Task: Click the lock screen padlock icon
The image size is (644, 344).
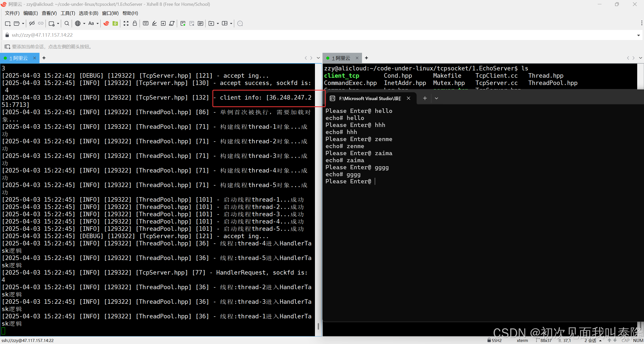Action: point(135,23)
